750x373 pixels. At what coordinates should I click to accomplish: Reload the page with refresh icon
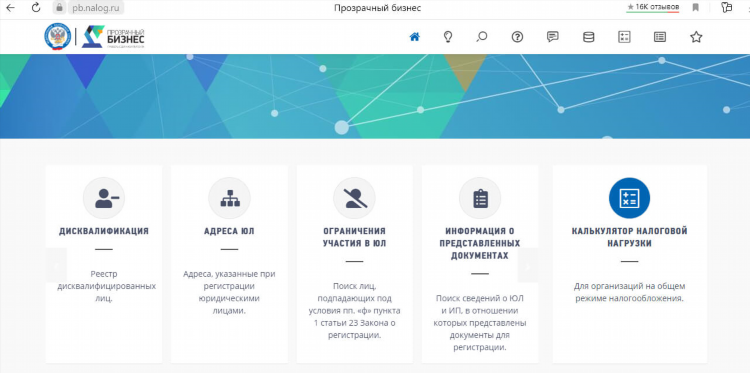tap(35, 8)
